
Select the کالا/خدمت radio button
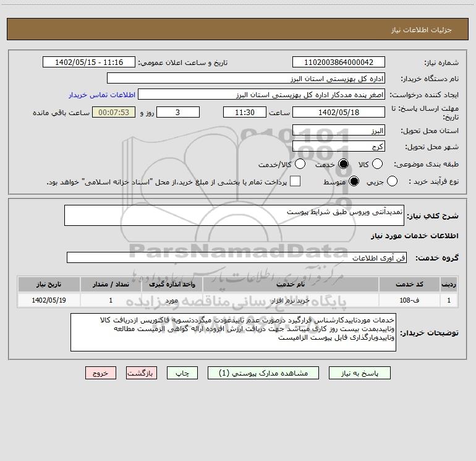300,164
